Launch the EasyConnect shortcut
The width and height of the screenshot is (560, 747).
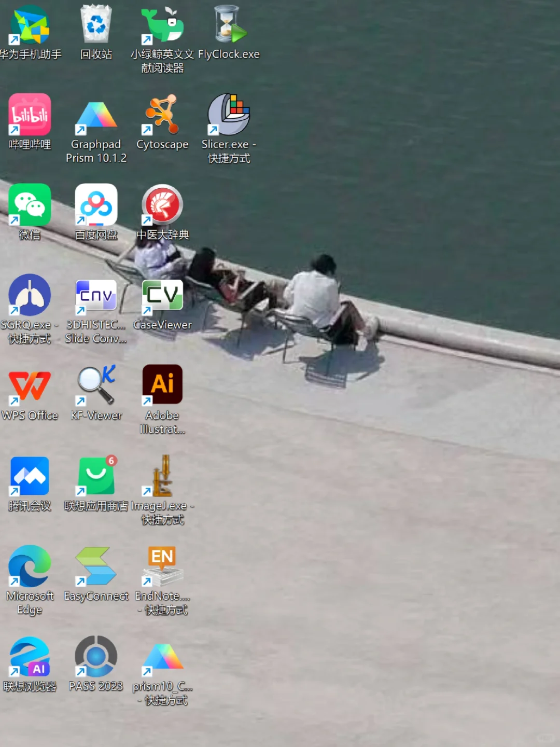pos(96,566)
